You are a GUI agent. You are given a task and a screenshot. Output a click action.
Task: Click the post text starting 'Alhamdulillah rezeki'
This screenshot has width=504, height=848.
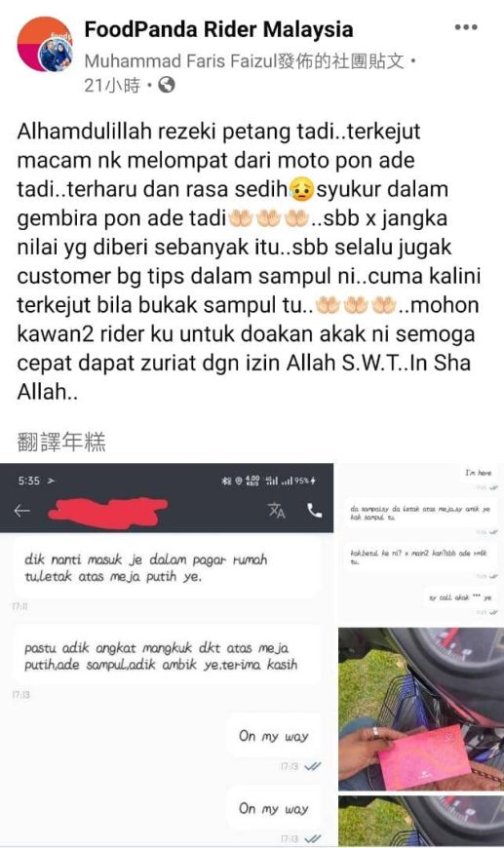pos(249,261)
